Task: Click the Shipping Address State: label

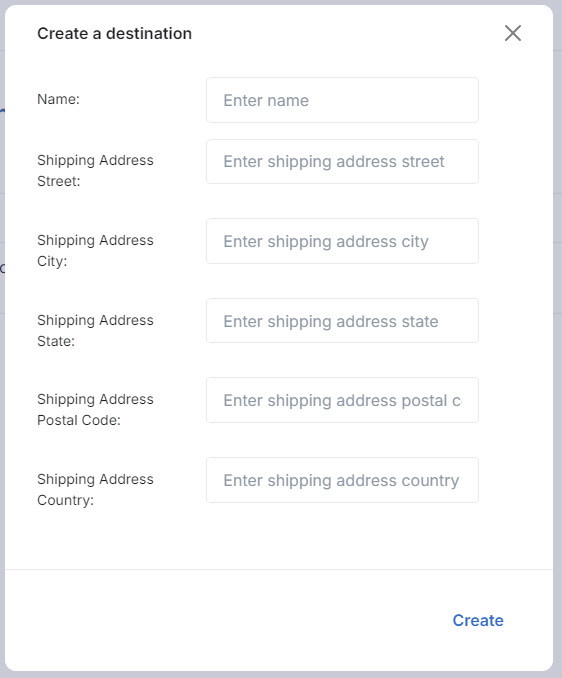Action: coord(95,330)
